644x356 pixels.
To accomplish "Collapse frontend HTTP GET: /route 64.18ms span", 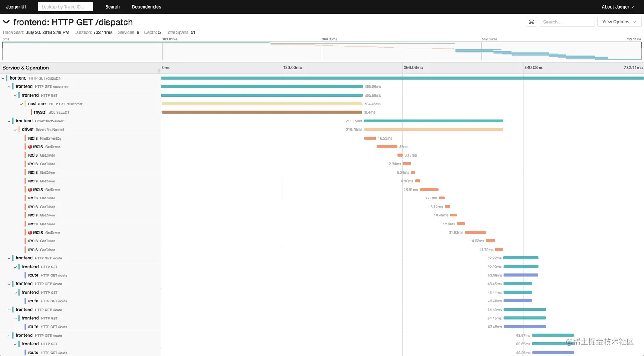I will point(9,310).
